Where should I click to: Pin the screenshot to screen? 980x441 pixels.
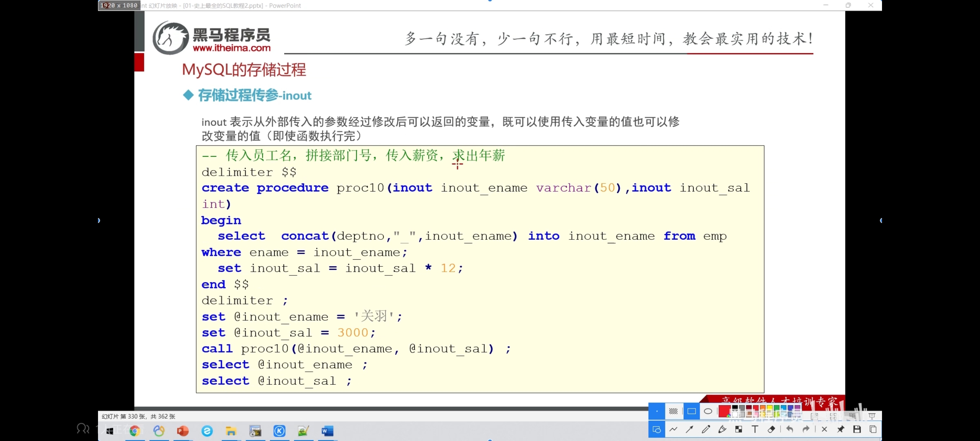point(840,429)
